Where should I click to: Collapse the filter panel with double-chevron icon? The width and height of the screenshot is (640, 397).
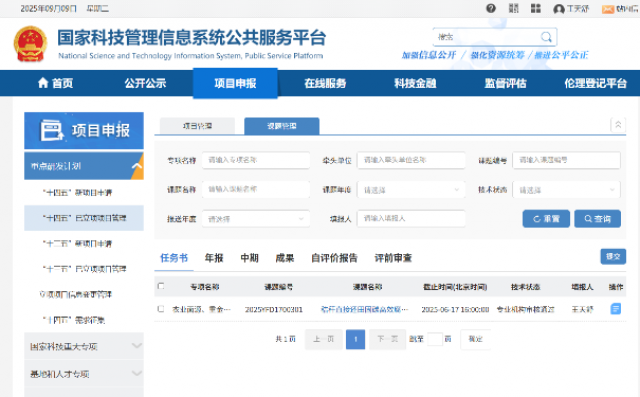coord(618,125)
